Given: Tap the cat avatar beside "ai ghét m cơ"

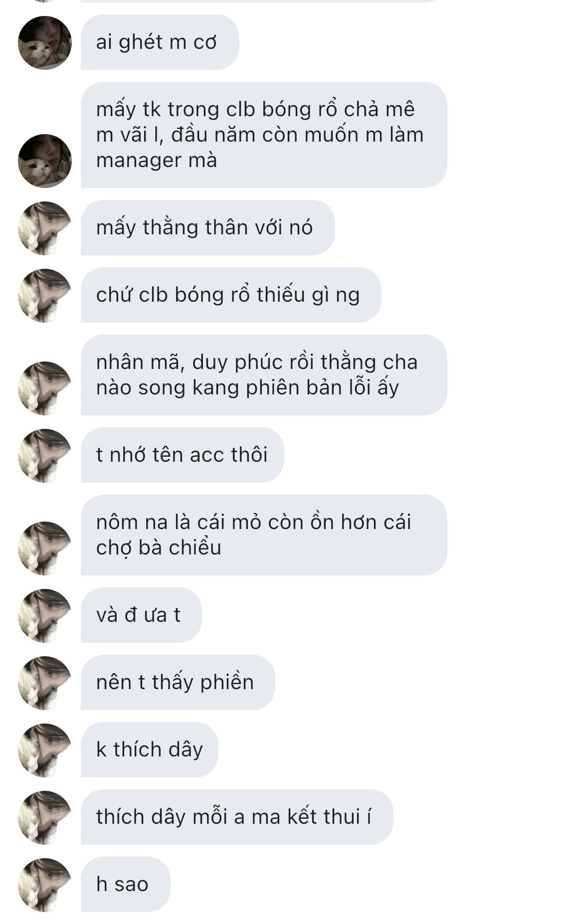Looking at the screenshot, I should [45, 43].
